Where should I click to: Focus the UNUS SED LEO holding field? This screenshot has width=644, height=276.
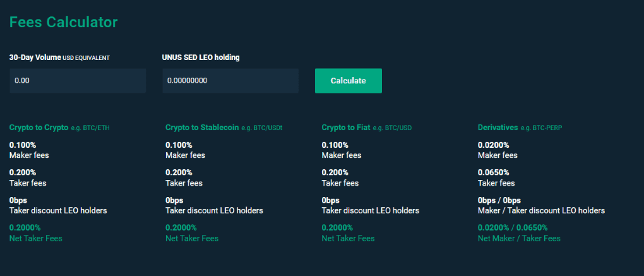230,81
